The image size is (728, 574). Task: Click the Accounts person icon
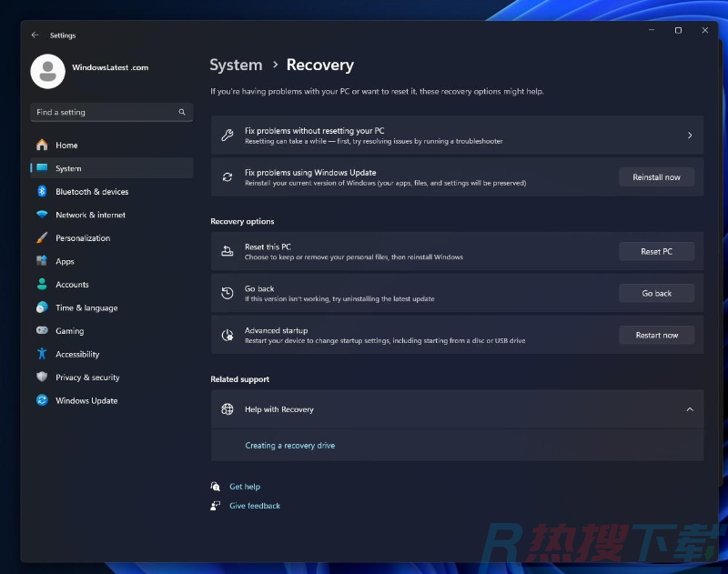[x=42, y=284]
